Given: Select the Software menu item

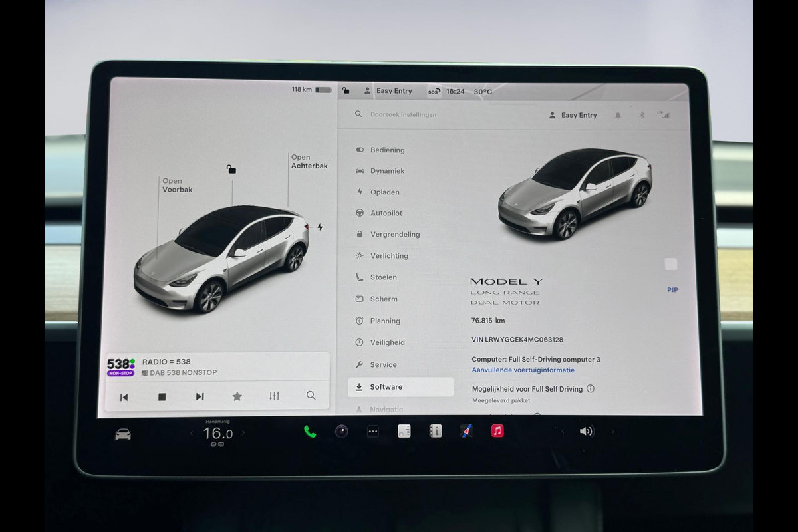Looking at the screenshot, I should tap(401, 387).
